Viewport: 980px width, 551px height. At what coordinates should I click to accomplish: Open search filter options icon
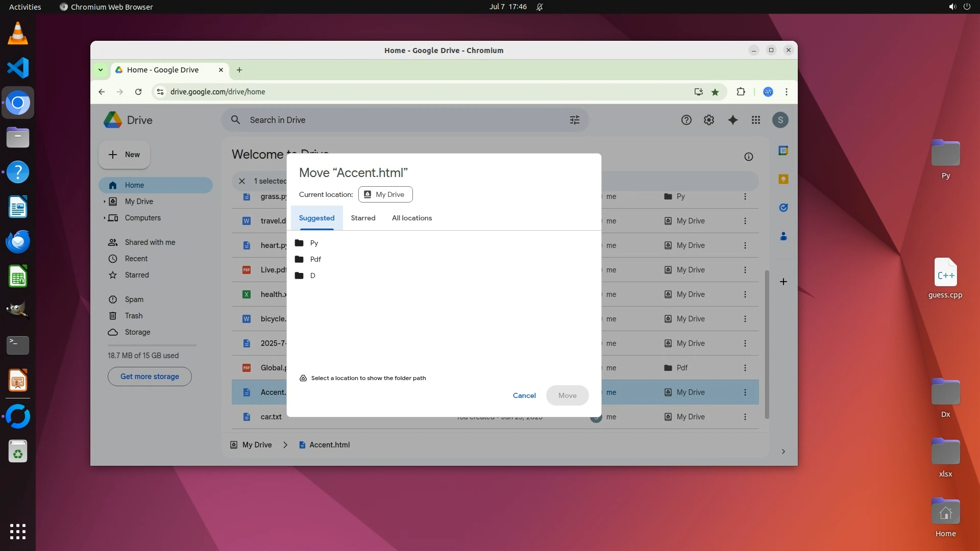(574, 120)
